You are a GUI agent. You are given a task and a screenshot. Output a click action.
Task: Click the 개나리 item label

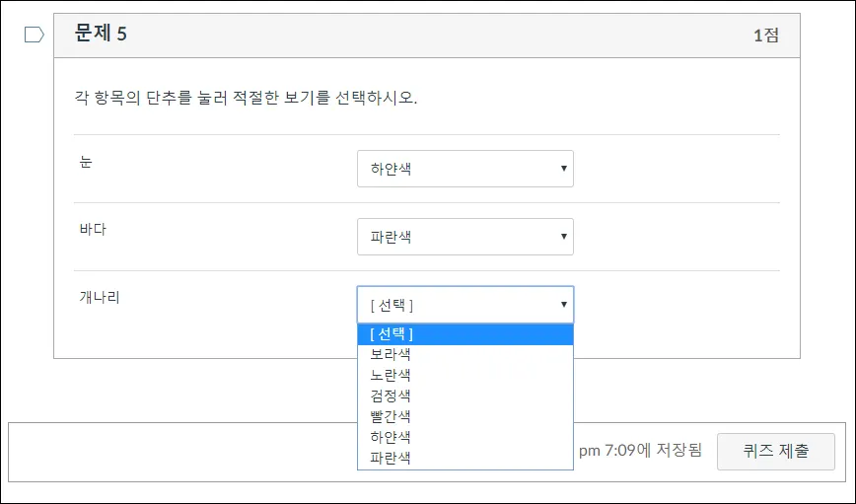pos(99,297)
